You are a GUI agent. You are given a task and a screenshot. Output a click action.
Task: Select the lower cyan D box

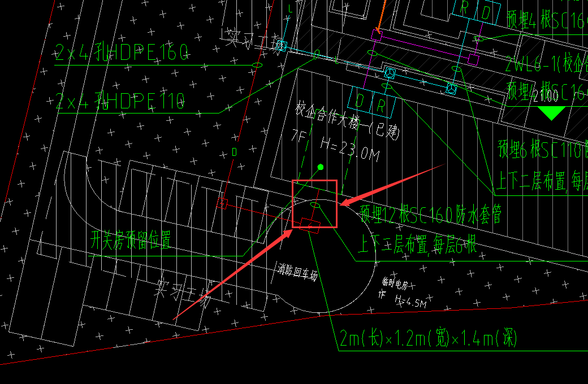coord(360,101)
